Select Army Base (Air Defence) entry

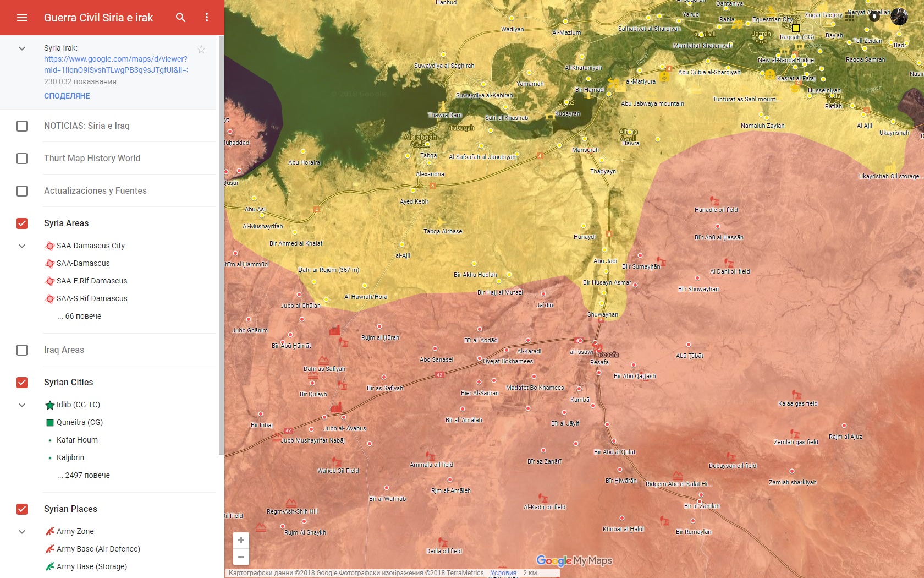pyautogui.click(x=98, y=549)
